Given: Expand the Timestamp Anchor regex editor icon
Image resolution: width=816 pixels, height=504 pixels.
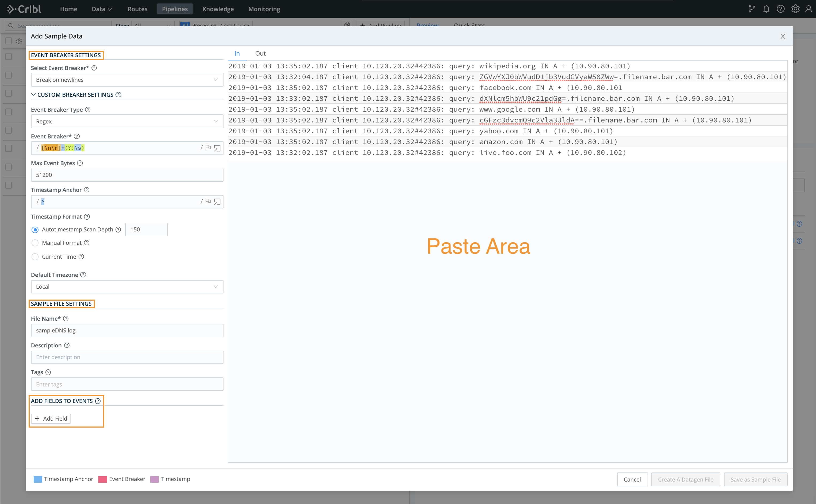Looking at the screenshot, I should click(x=217, y=202).
